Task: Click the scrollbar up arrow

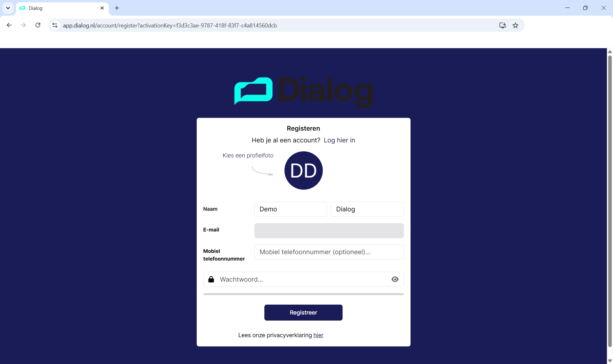Action: pyautogui.click(x=610, y=52)
